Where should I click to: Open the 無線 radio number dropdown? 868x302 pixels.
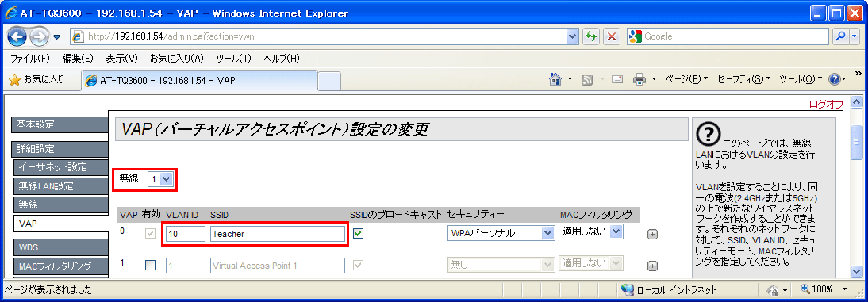pos(161,179)
